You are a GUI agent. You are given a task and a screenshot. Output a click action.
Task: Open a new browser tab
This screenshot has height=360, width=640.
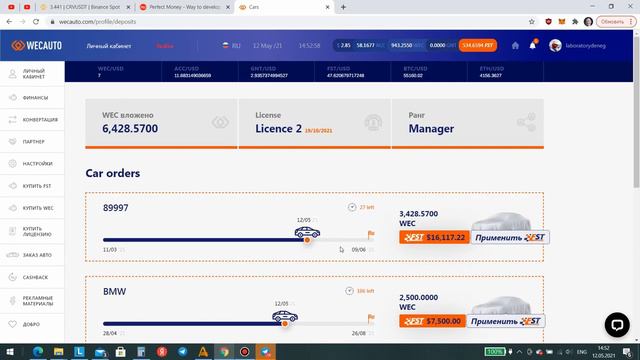(x=343, y=7)
